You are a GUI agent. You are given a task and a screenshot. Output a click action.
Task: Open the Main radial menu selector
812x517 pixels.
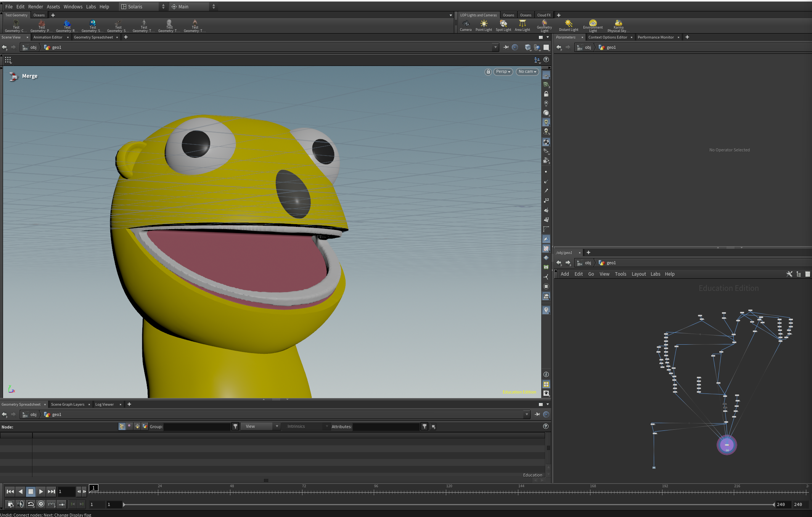pyautogui.click(x=193, y=6)
